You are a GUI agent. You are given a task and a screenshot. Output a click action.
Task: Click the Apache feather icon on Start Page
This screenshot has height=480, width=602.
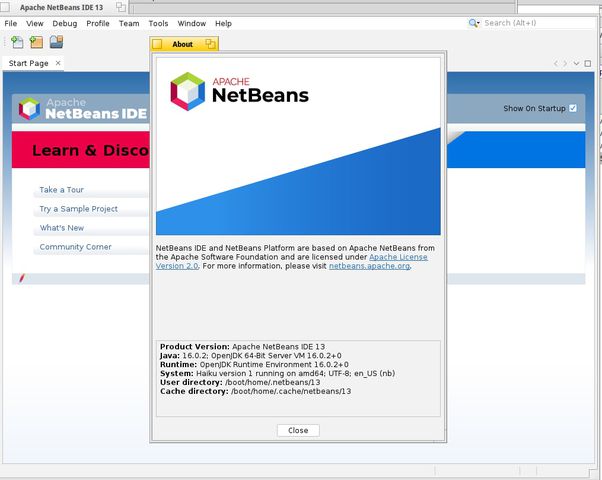[22, 278]
